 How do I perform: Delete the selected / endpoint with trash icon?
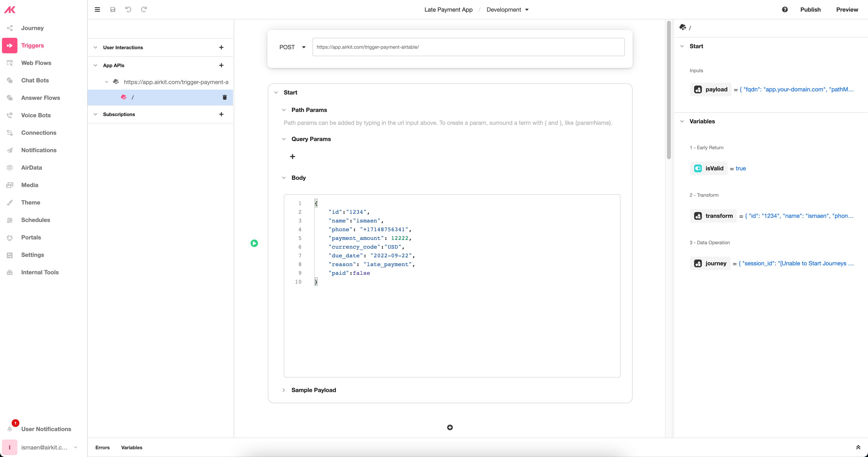pyautogui.click(x=225, y=97)
